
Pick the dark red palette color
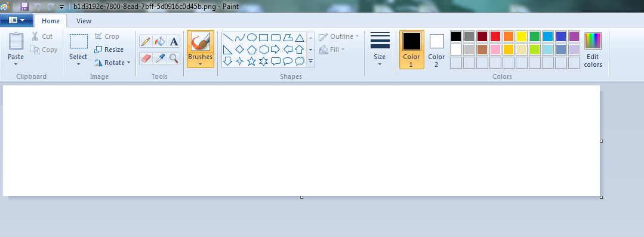pos(482,36)
